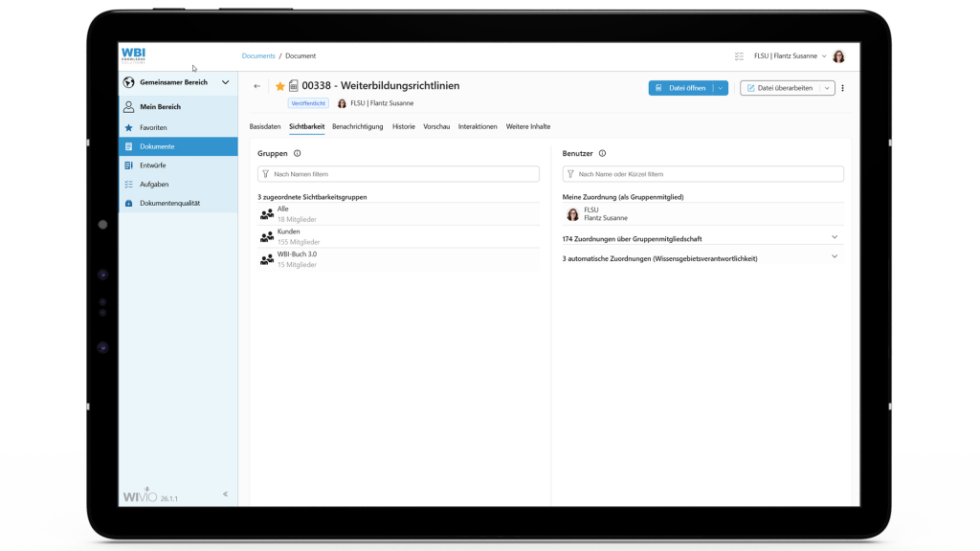Toggle the favorite star for document 00338
The width and height of the screenshot is (980, 551).
click(x=280, y=86)
